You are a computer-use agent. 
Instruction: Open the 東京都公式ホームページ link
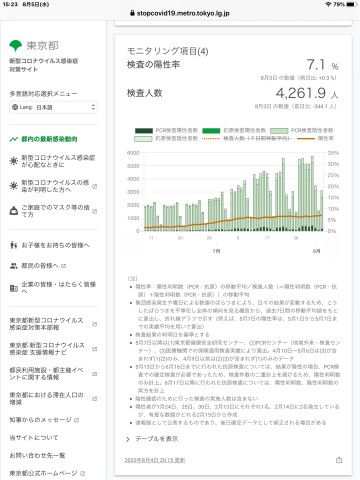pos(47,473)
